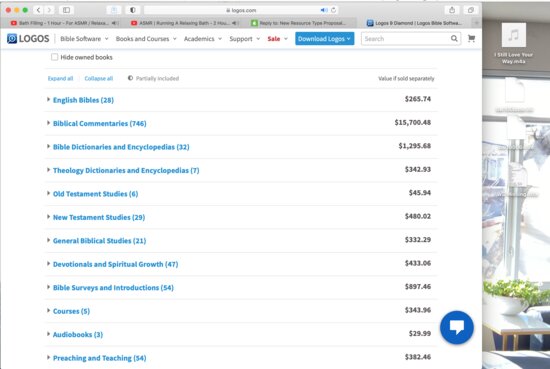Open the Academics menu
The width and height of the screenshot is (550, 369).
coord(203,39)
